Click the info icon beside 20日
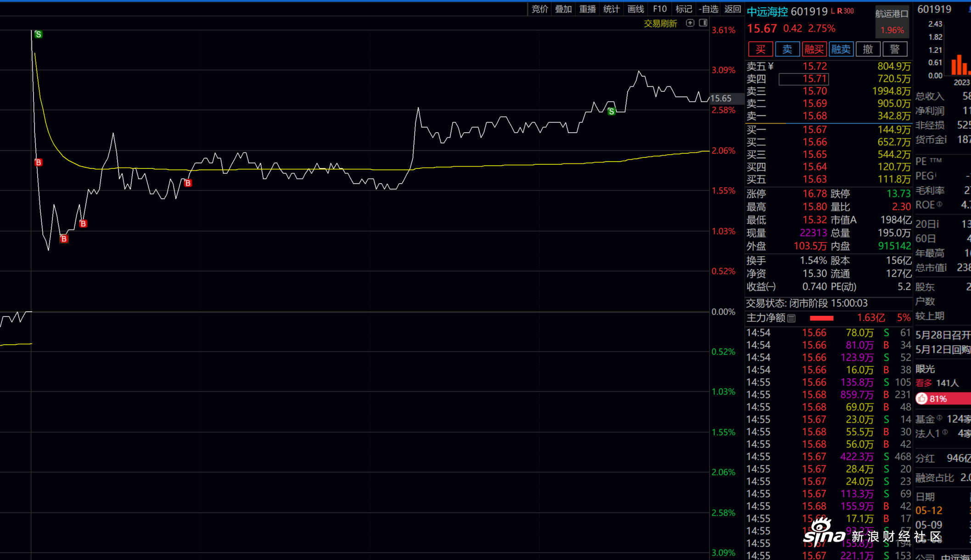 [x=937, y=224]
